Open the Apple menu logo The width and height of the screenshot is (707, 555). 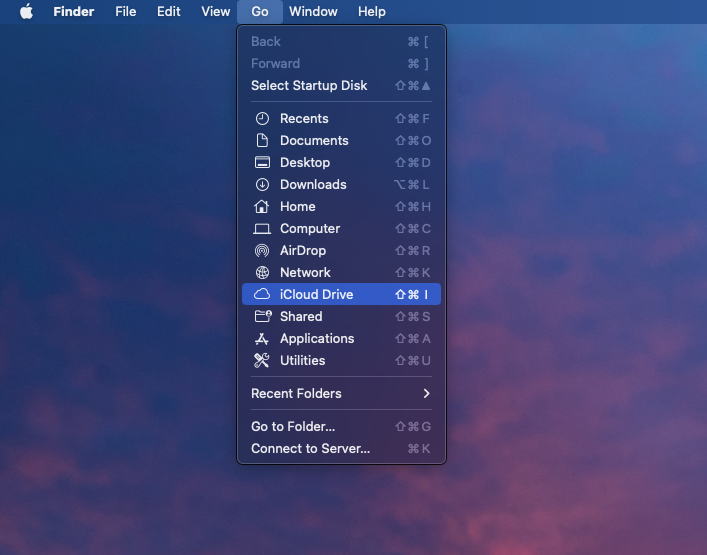[27, 11]
